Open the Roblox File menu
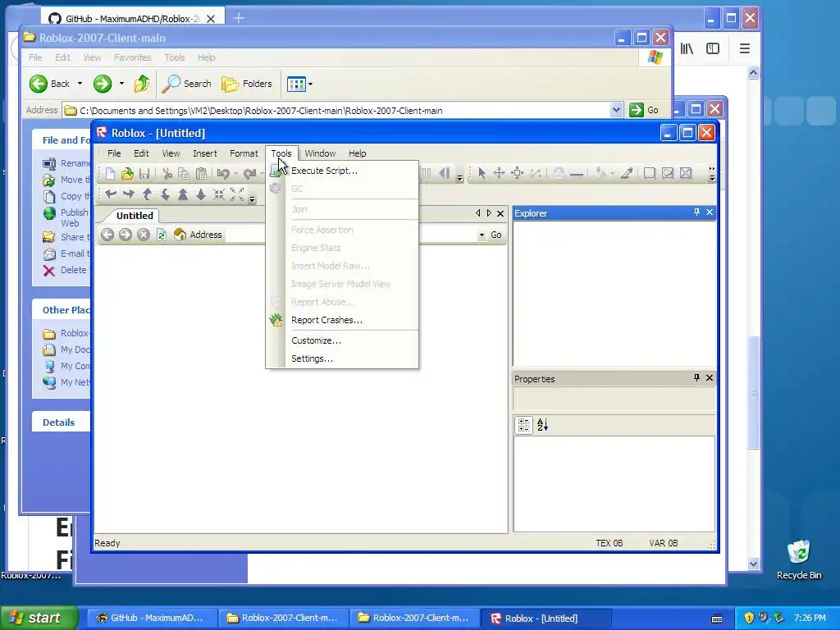 [x=114, y=153]
